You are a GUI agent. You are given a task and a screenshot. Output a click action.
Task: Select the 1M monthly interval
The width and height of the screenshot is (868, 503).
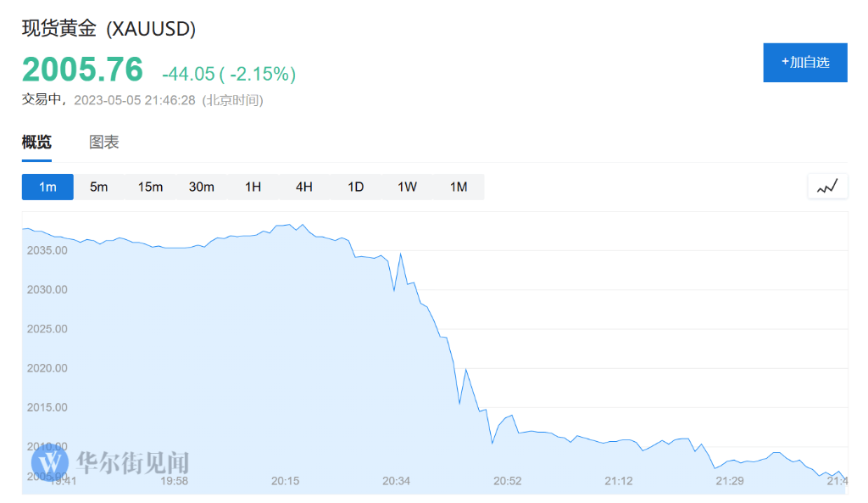458,187
